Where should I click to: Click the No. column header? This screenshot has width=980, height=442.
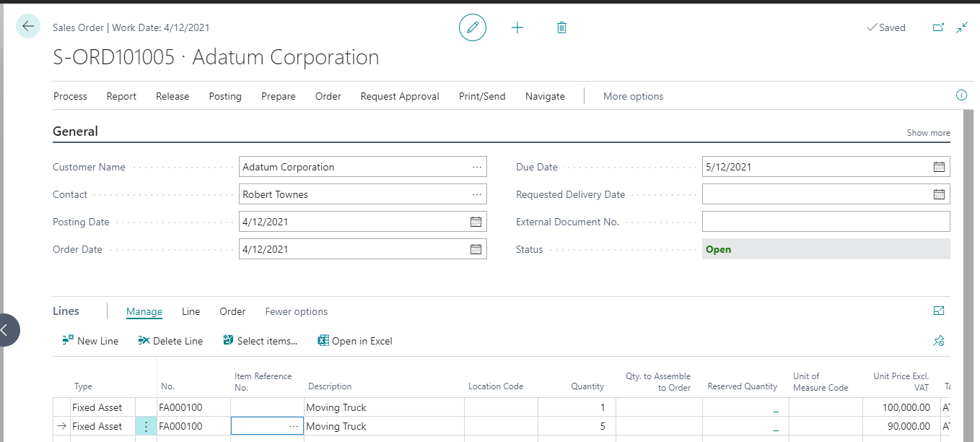click(168, 386)
